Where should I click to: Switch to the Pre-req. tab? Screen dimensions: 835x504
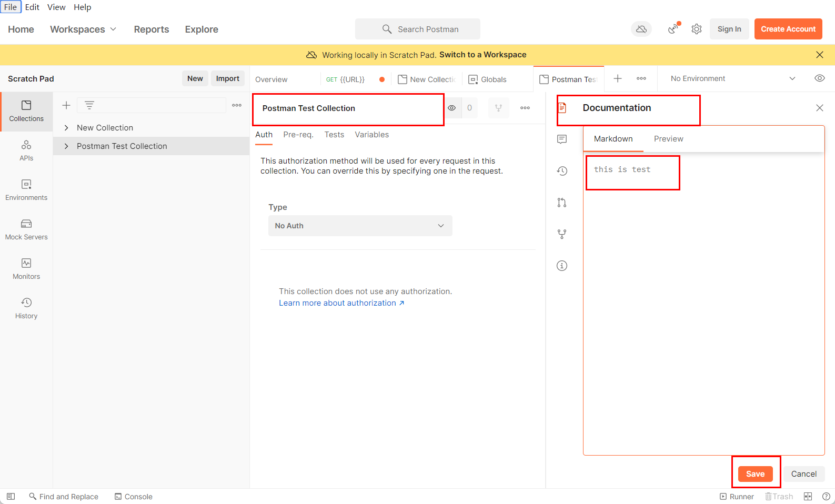(x=298, y=135)
